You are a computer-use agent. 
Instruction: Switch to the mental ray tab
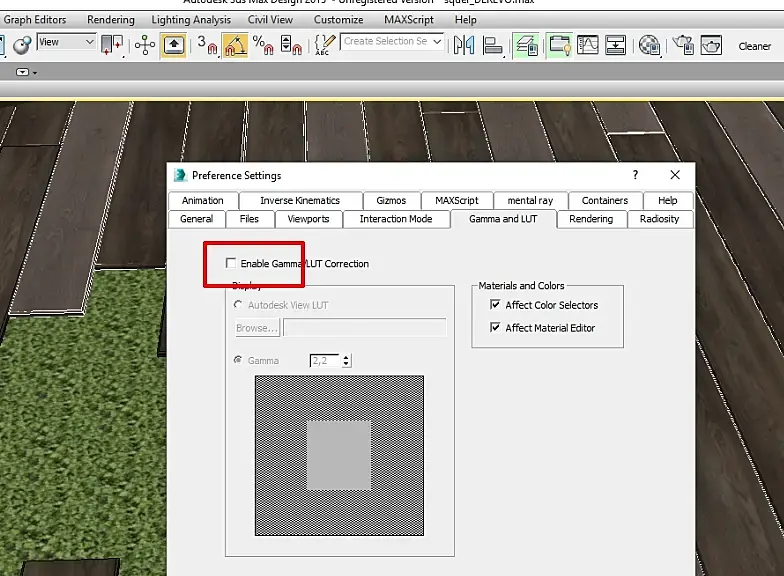click(x=530, y=200)
